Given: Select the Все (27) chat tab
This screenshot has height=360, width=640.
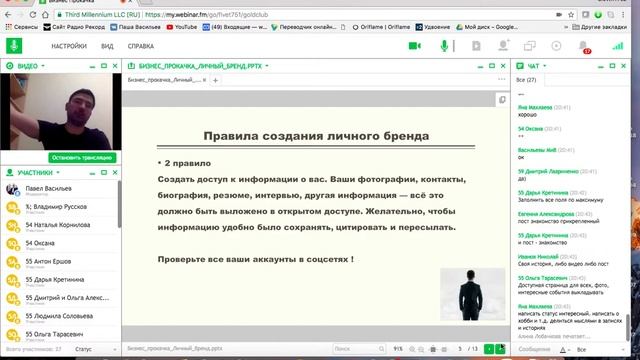Looking at the screenshot, I should tap(526, 80).
